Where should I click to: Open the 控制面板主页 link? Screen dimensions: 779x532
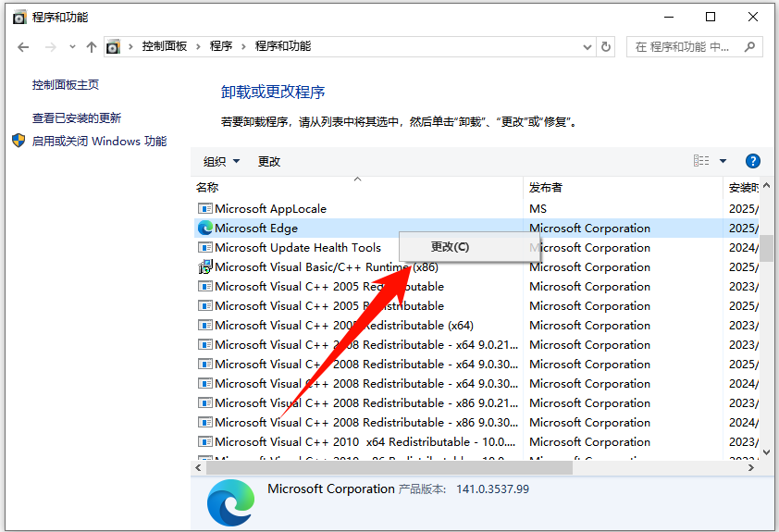[66, 85]
